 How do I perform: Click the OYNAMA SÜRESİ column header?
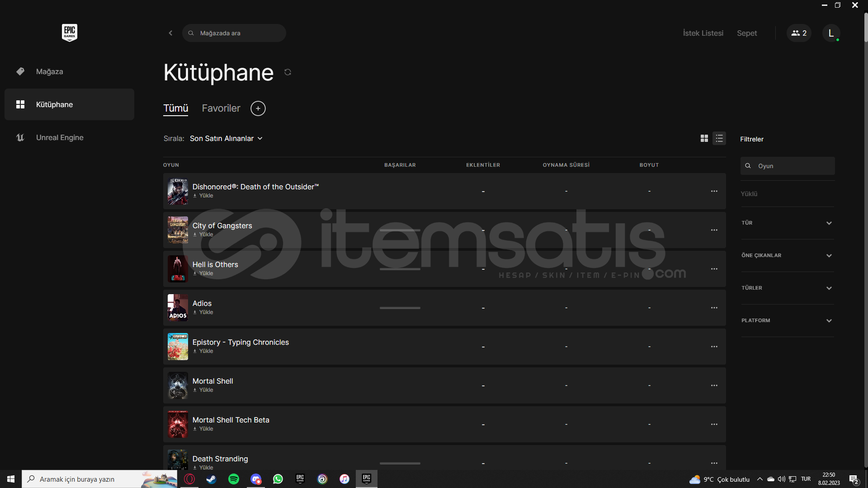coord(566,165)
